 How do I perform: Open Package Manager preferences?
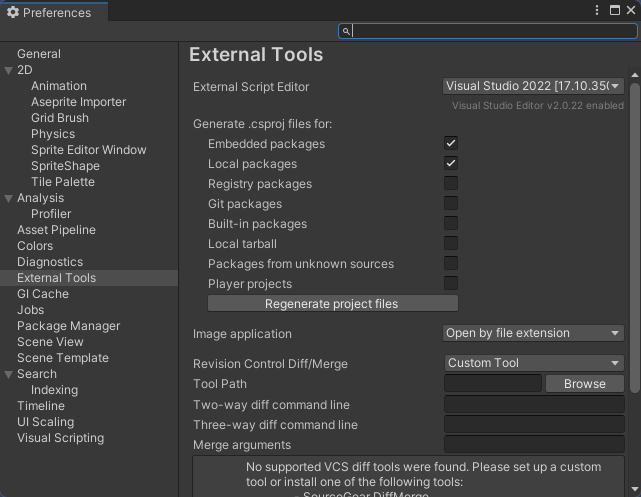[69, 326]
